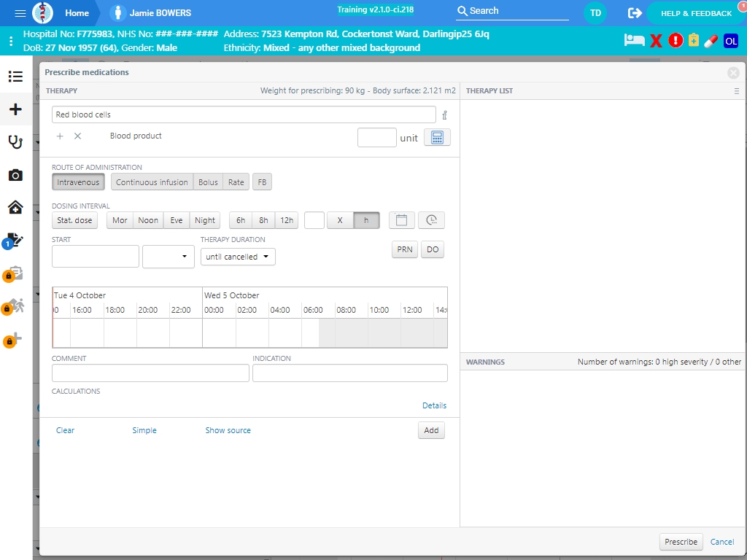Click the red exclamation alert icon
Image resolution: width=747 pixels, height=560 pixels.
pyautogui.click(x=676, y=41)
